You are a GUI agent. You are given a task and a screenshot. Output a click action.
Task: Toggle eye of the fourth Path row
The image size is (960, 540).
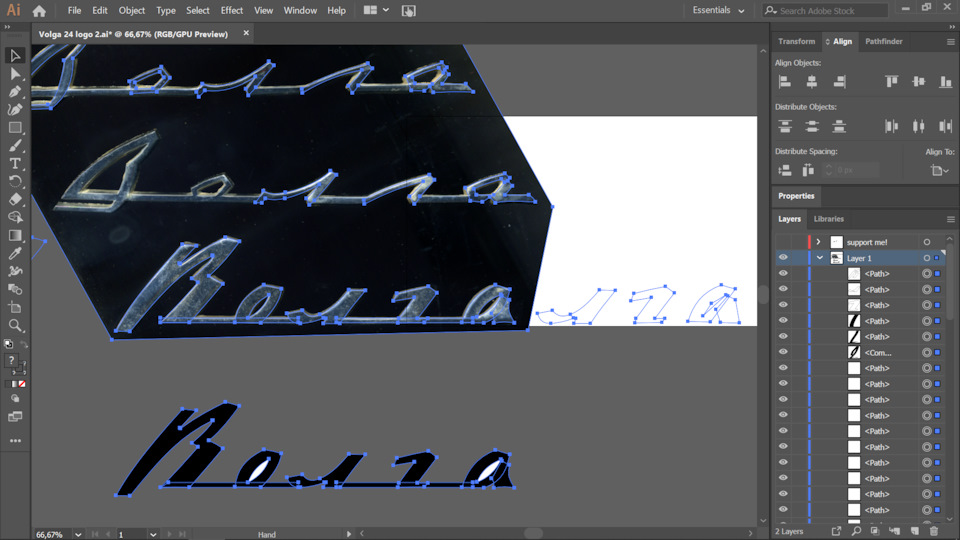783,321
